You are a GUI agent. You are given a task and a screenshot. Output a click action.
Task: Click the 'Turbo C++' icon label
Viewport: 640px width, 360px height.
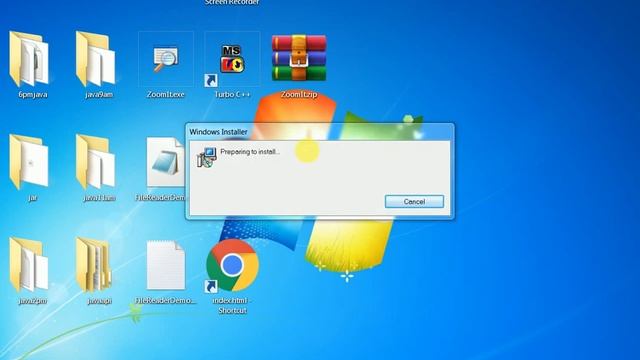[232, 95]
